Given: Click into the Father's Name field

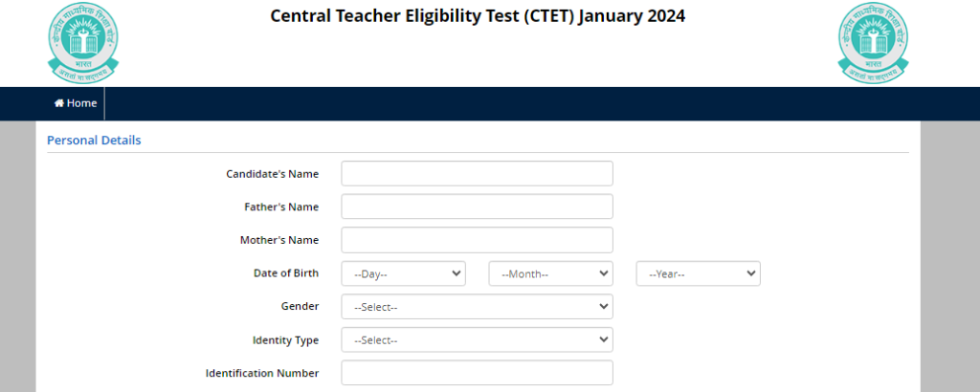Looking at the screenshot, I should point(477,207).
